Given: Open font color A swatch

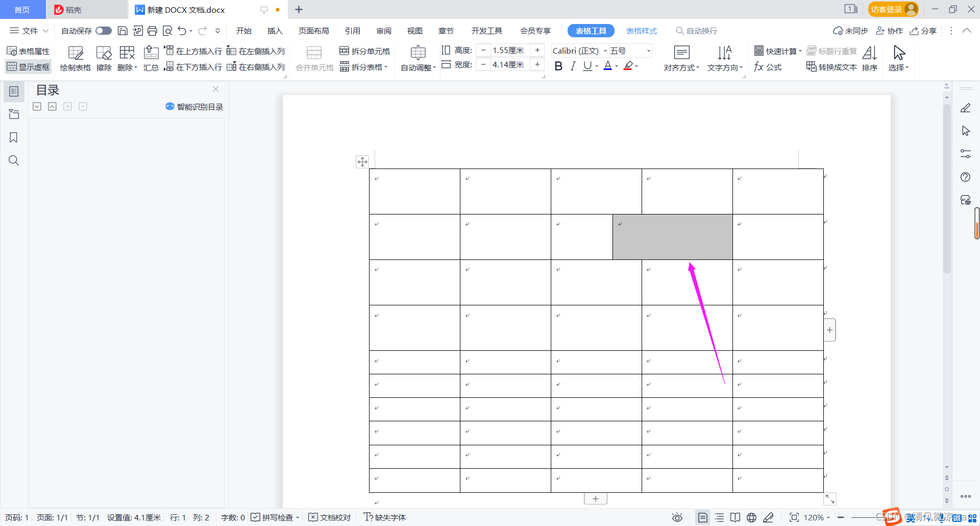Looking at the screenshot, I should click(607, 66).
